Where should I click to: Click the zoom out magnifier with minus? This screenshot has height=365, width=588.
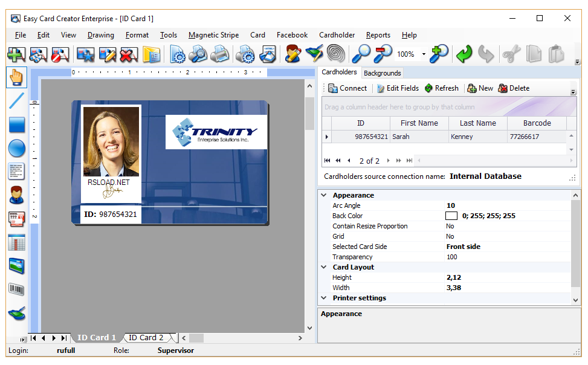click(383, 54)
